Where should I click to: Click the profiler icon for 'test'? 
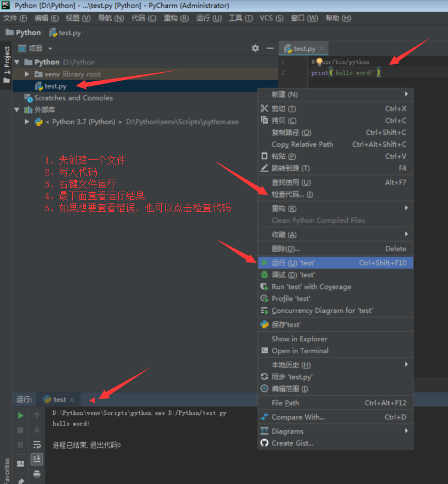click(x=265, y=298)
